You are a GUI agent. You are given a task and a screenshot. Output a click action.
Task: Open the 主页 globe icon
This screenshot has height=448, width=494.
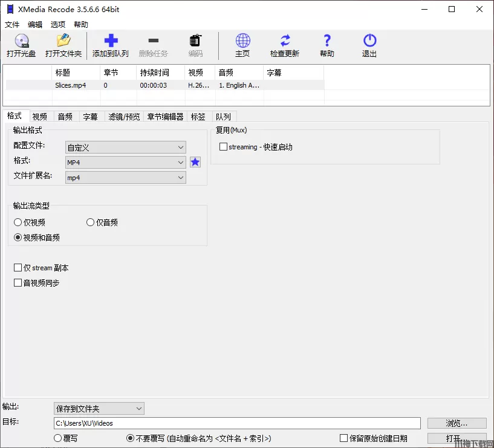[242, 41]
